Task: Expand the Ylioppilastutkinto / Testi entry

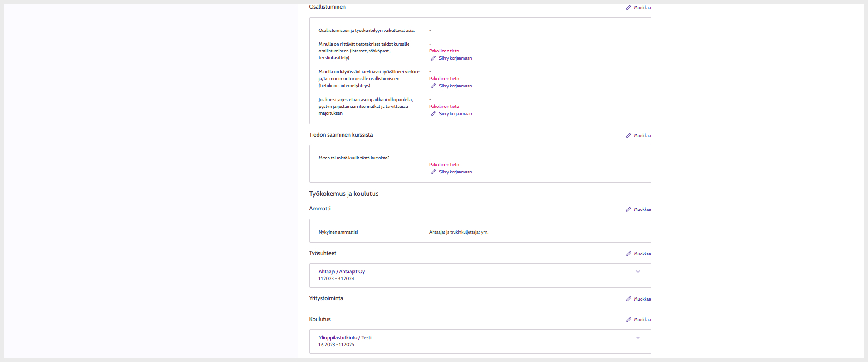Action: [638, 338]
